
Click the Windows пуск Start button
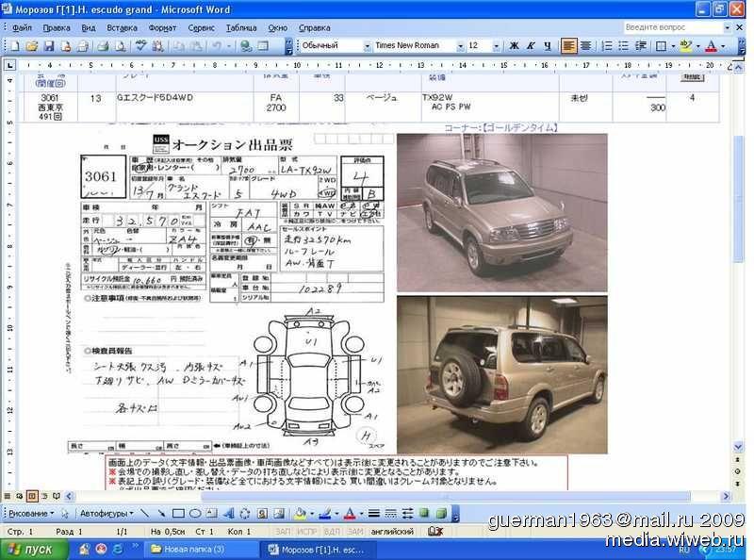coord(30,549)
